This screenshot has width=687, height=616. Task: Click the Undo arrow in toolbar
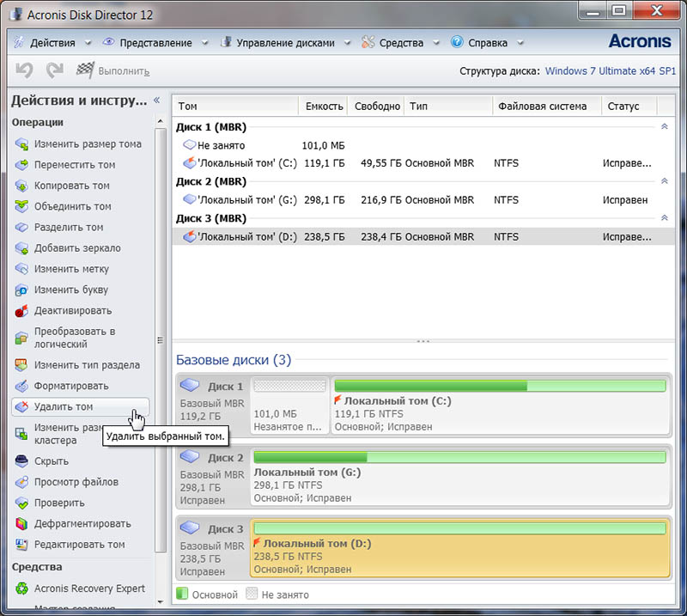[x=25, y=70]
